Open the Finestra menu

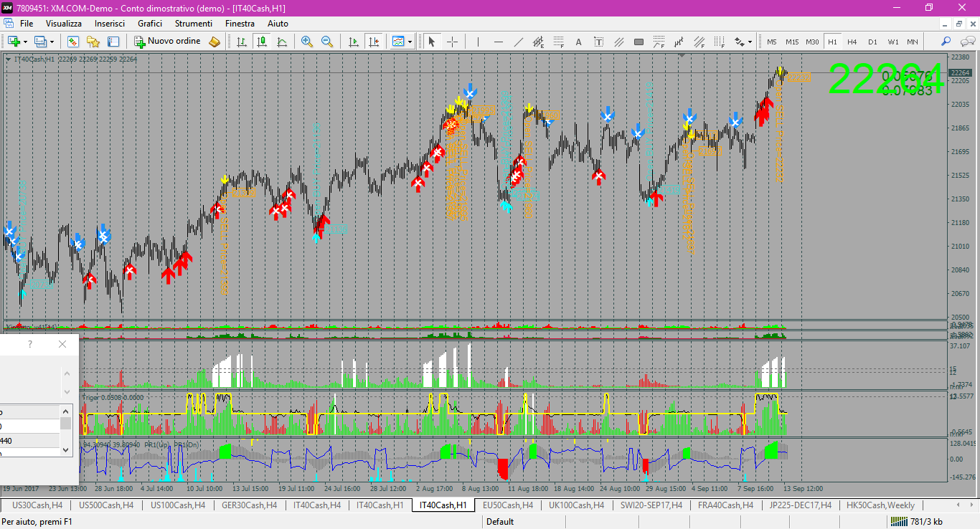[x=240, y=24]
